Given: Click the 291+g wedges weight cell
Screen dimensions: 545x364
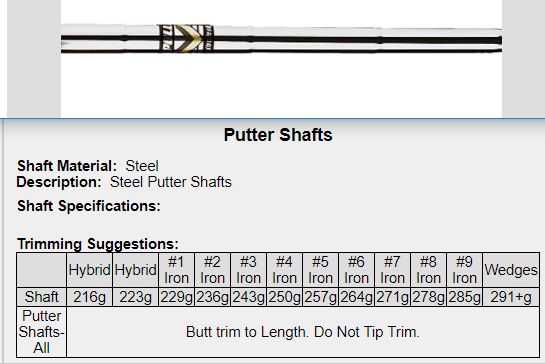Looking at the screenshot, I should [511, 297].
